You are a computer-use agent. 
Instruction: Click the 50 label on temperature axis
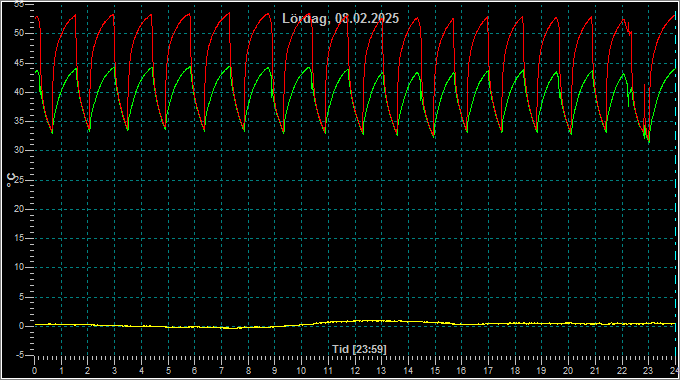tap(19, 33)
